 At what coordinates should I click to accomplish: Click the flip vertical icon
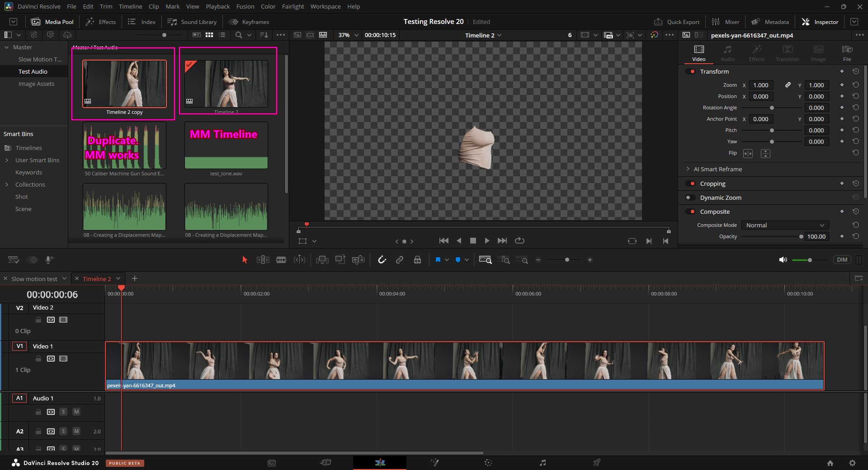pyautogui.click(x=765, y=154)
